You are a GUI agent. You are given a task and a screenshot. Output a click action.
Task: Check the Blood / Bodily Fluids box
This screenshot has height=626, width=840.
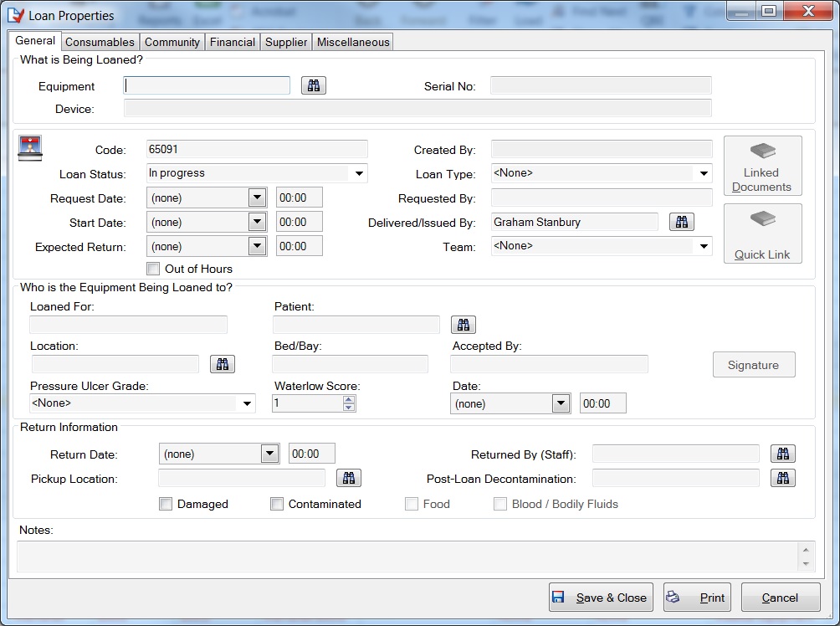click(x=499, y=504)
